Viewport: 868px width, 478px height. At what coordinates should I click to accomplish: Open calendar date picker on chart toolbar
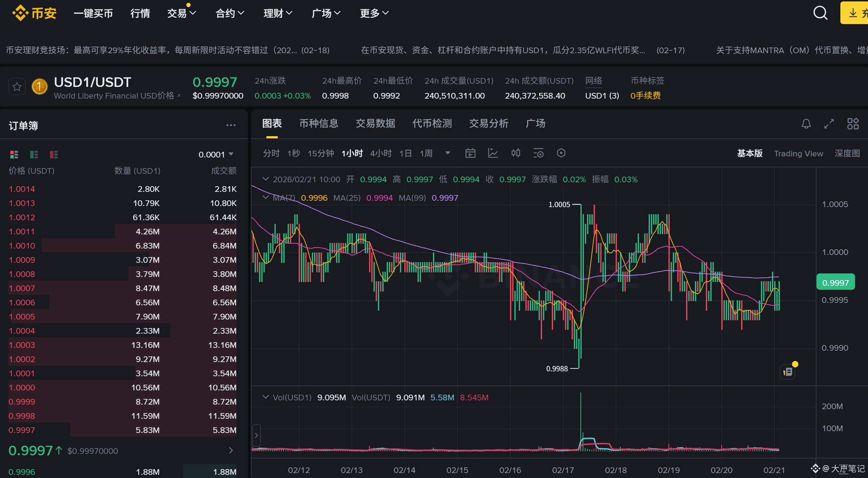click(470, 153)
